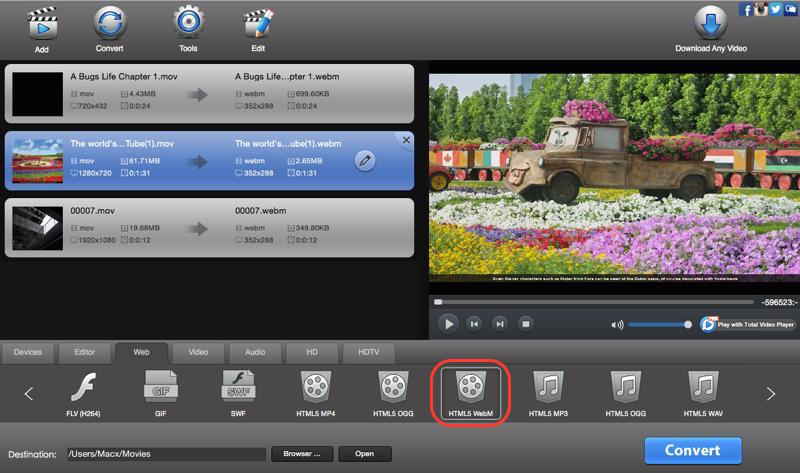Click The world's...Tube(1).mov thumbnail
The image size is (800, 473).
(37, 161)
